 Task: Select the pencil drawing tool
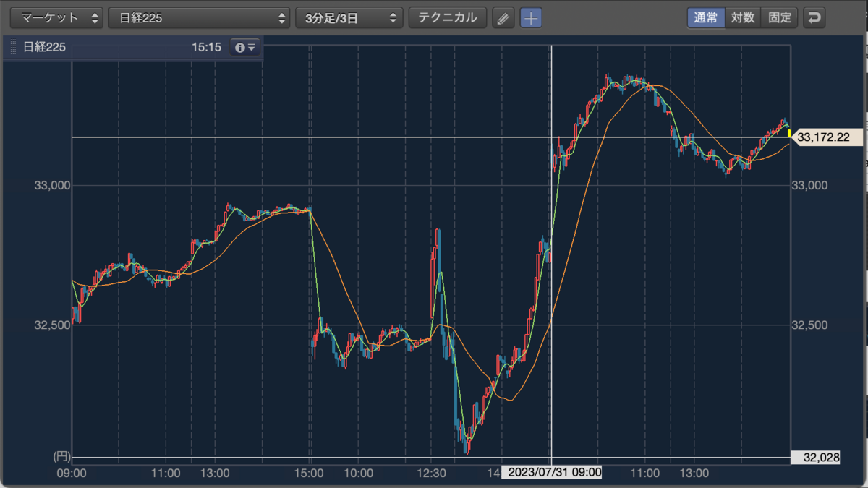coord(503,18)
